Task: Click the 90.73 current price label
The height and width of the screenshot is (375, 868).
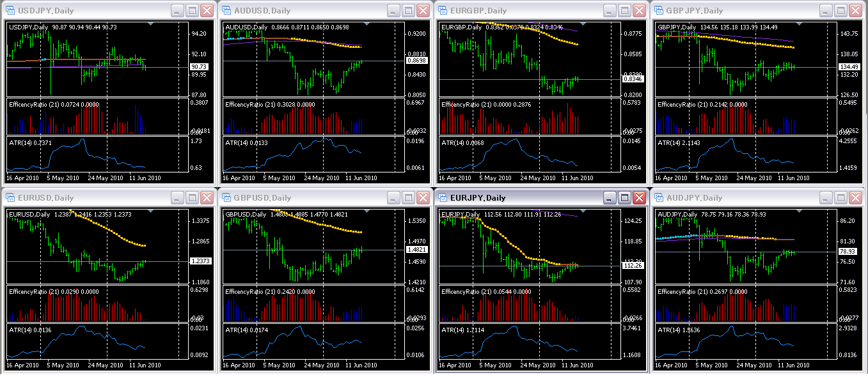Action: 199,66
